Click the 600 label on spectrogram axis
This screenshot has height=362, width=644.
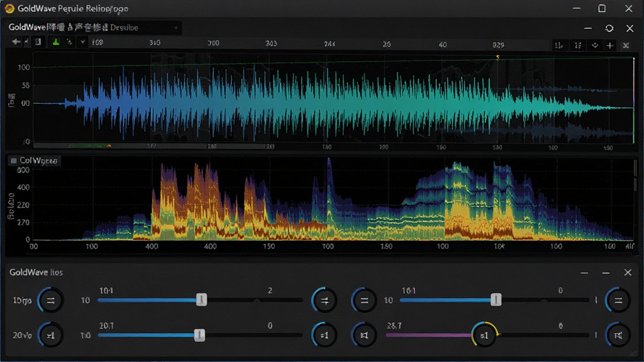pos(23,170)
